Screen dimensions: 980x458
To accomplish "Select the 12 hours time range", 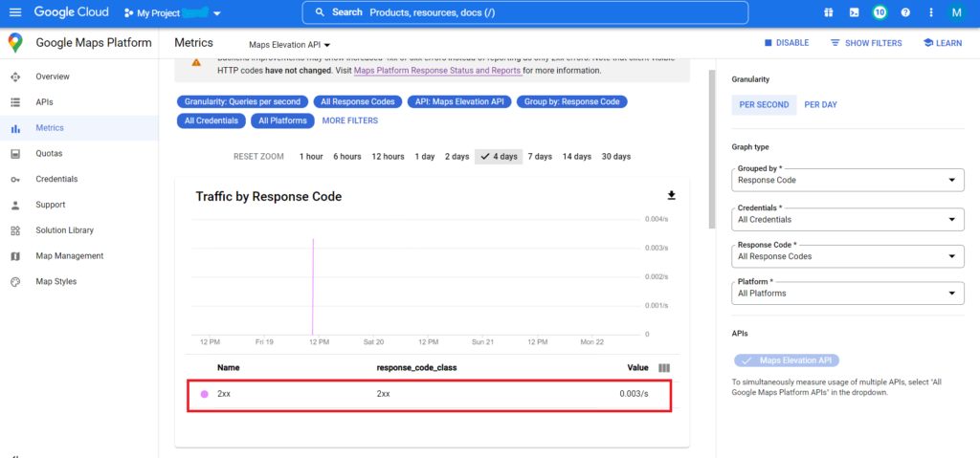I will (x=388, y=157).
